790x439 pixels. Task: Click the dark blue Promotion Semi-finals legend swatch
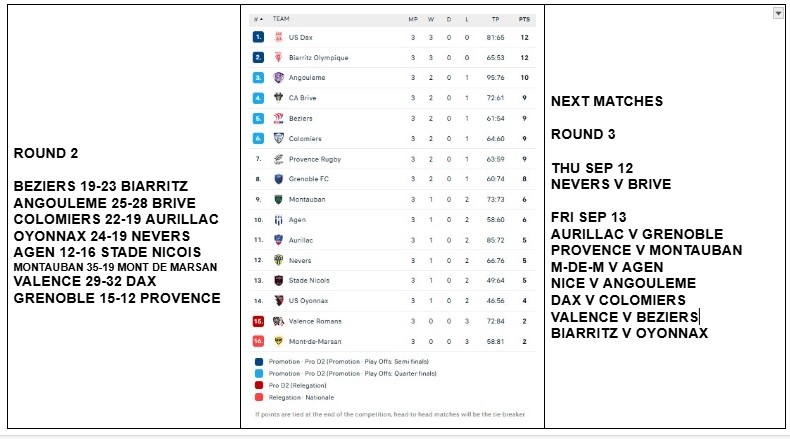[x=259, y=361]
